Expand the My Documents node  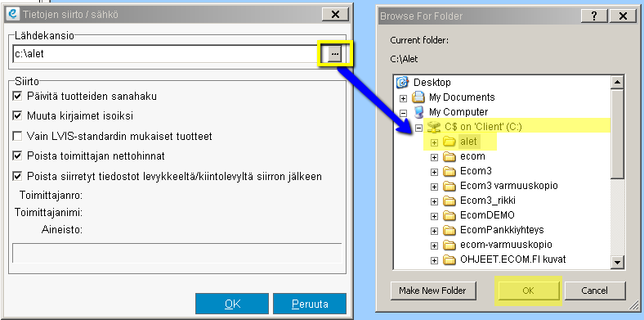404,98
